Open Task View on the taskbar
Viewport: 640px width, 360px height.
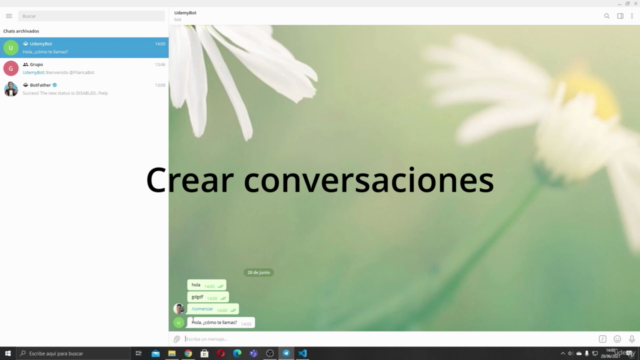click(139, 353)
